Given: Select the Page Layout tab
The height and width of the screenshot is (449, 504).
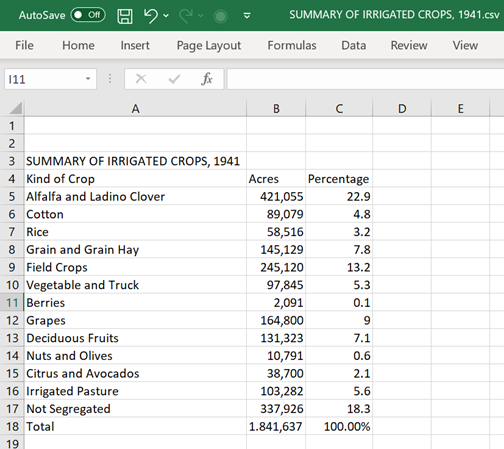Looking at the screenshot, I should (x=209, y=45).
